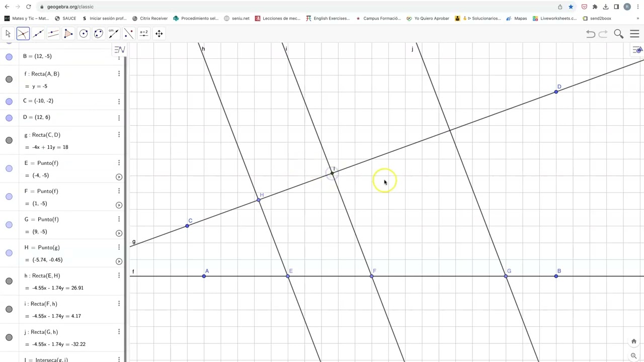The image size is (644, 362).
Task: Open options menu for point D
Action: click(119, 118)
